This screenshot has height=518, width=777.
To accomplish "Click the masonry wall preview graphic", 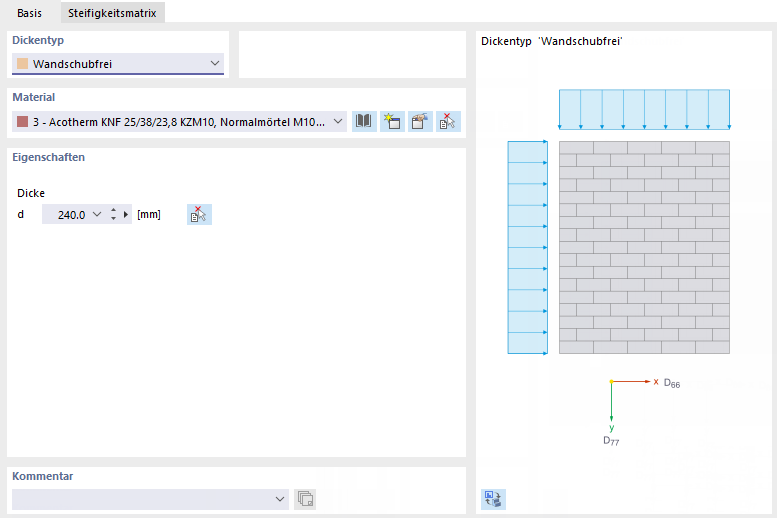I will pyautogui.click(x=644, y=247).
